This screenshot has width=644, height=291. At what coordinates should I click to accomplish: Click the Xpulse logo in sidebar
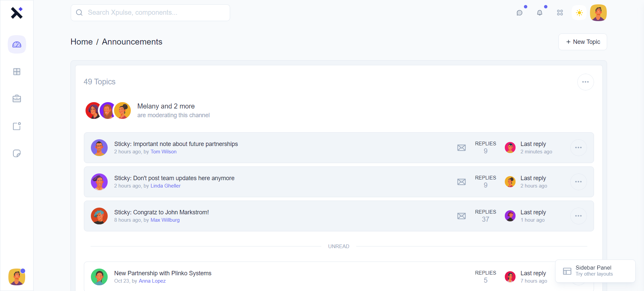pos(17,13)
